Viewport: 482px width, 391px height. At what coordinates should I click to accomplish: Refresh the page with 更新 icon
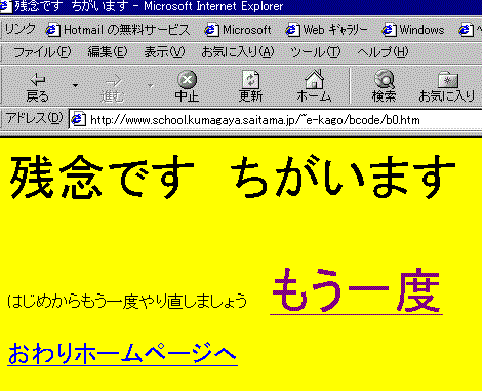pyautogui.click(x=251, y=79)
